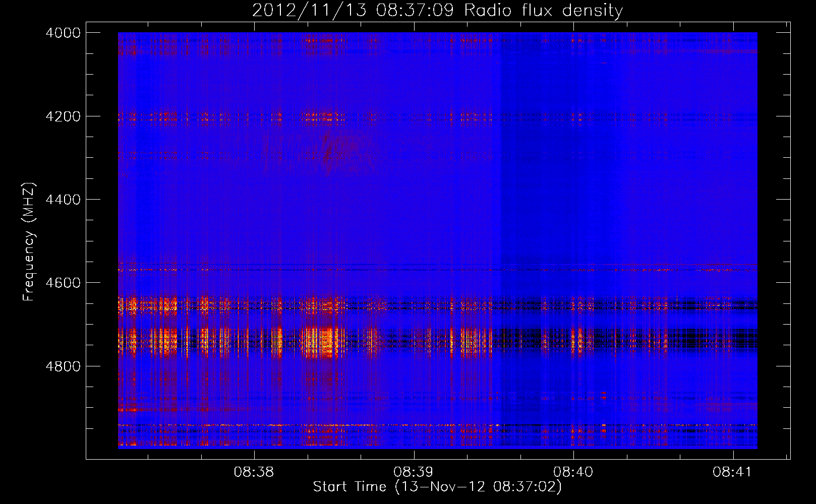816x504 pixels.
Task: Click the "4200" frequency tick label
Action: [x=63, y=116]
